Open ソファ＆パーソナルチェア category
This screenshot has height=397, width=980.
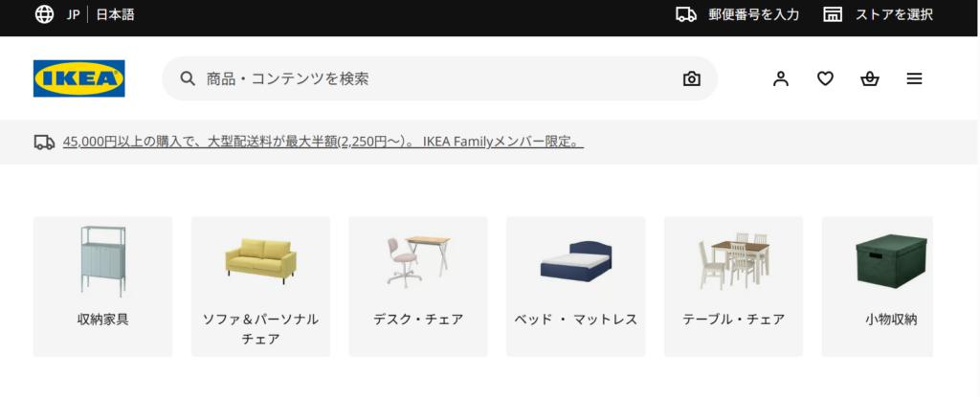tap(260, 286)
